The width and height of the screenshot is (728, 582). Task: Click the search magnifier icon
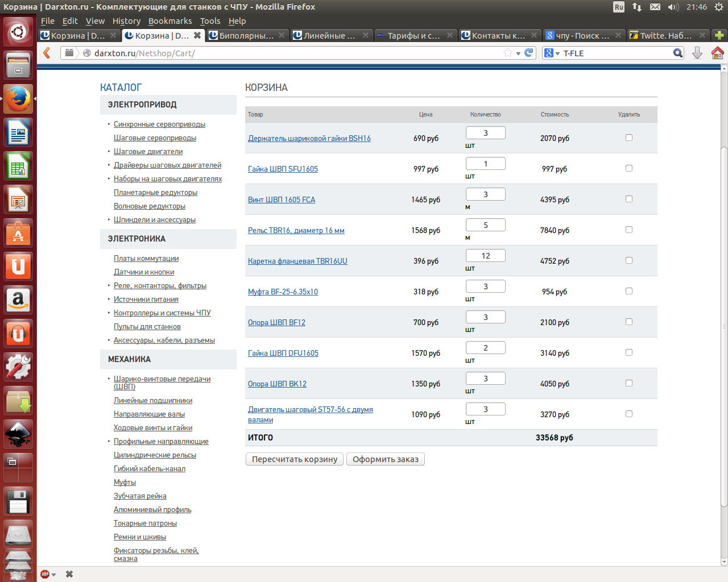click(677, 53)
